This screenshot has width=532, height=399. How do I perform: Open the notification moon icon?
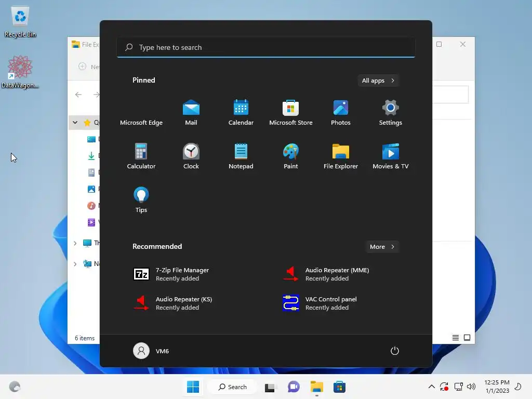[518, 387]
